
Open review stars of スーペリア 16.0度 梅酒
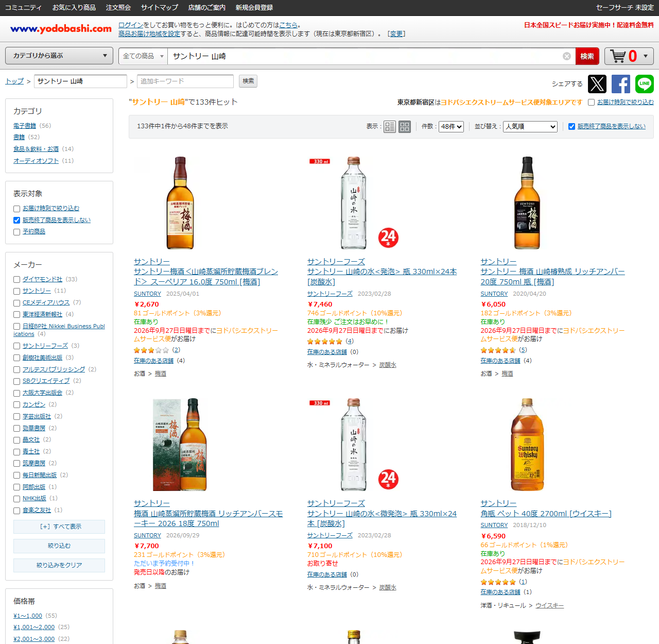tap(151, 350)
